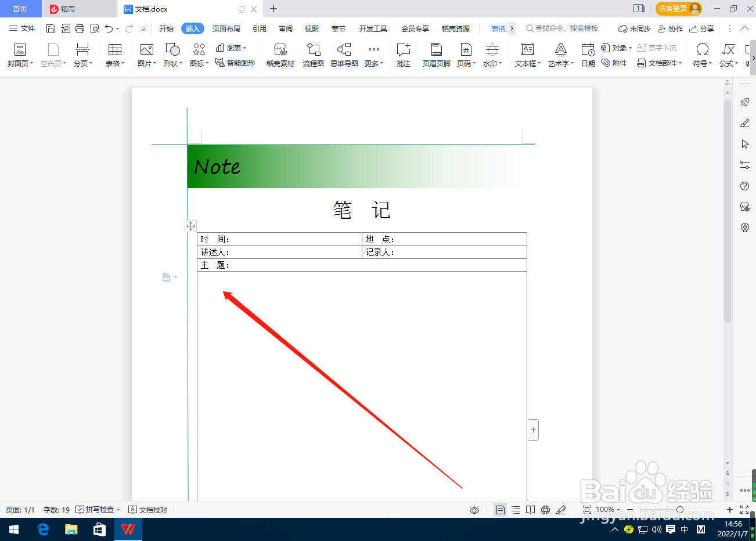756x541 pixels.
Task: Insert a text box (文本框)
Action: (528, 56)
